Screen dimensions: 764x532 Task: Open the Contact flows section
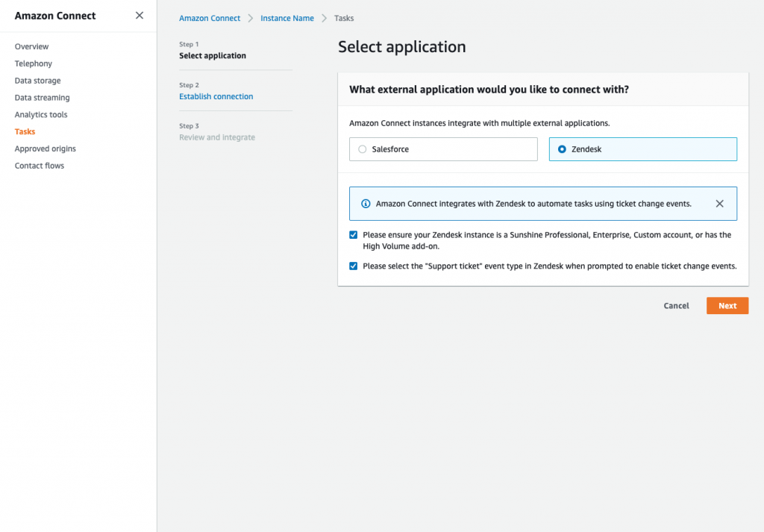click(39, 165)
